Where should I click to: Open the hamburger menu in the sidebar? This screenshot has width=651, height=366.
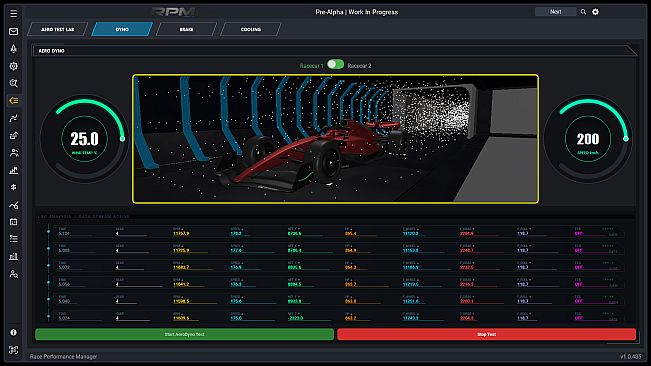point(13,14)
